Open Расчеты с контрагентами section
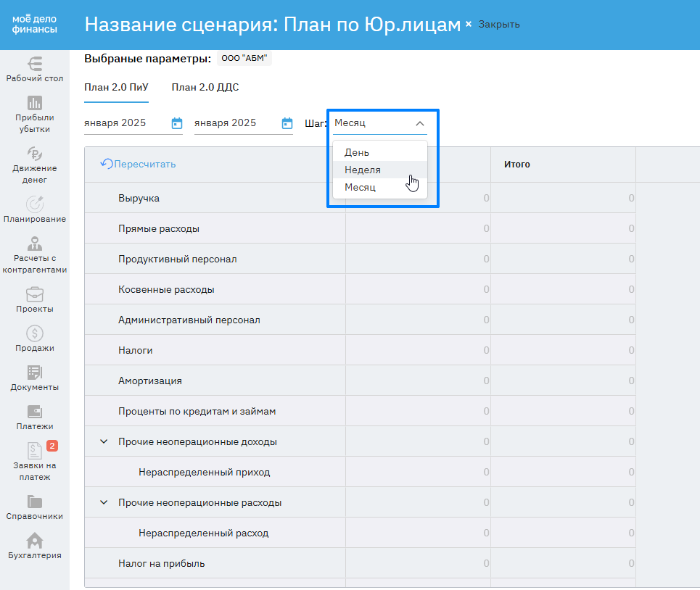700x590 pixels. click(x=34, y=254)
